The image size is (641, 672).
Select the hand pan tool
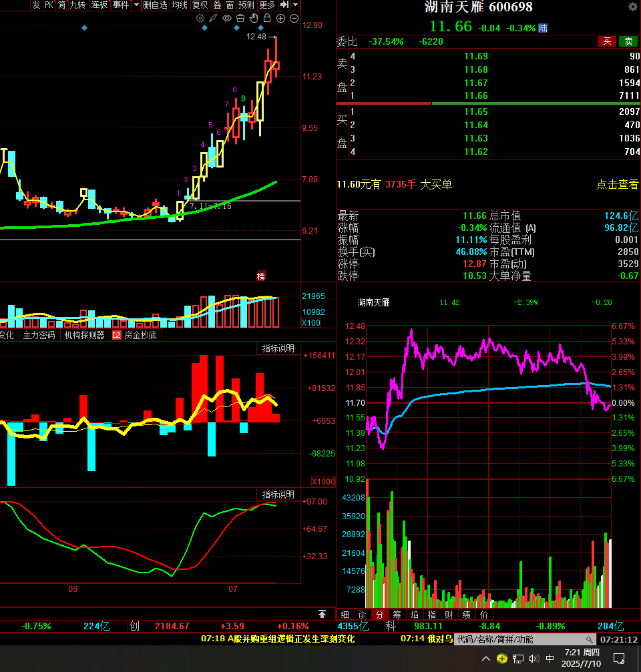tap(254, 18)
